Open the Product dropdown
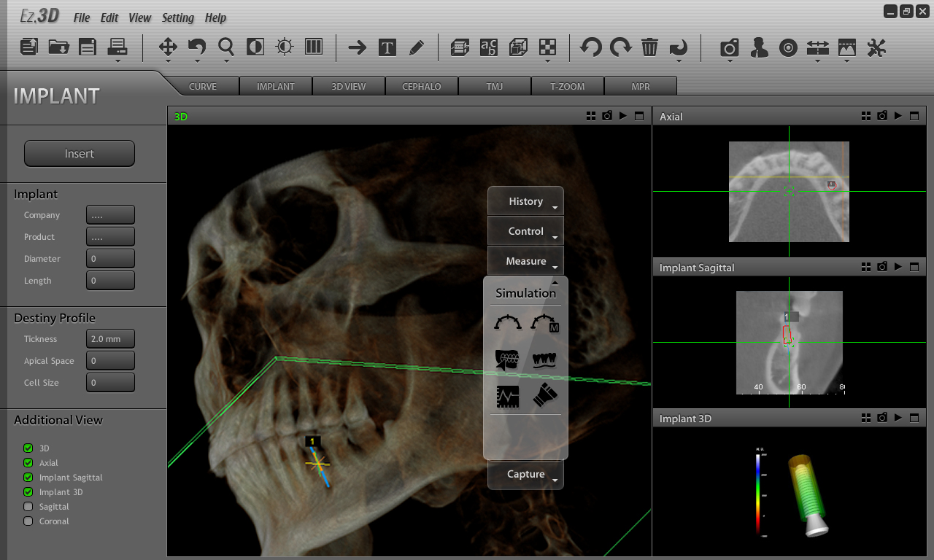 110,237
